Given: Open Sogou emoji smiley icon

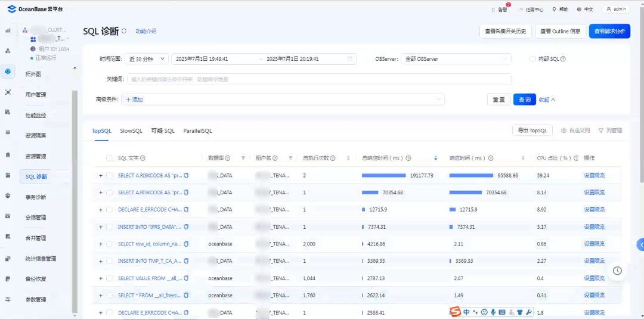Looking at the screenshot, I should (x=484, y=312).
